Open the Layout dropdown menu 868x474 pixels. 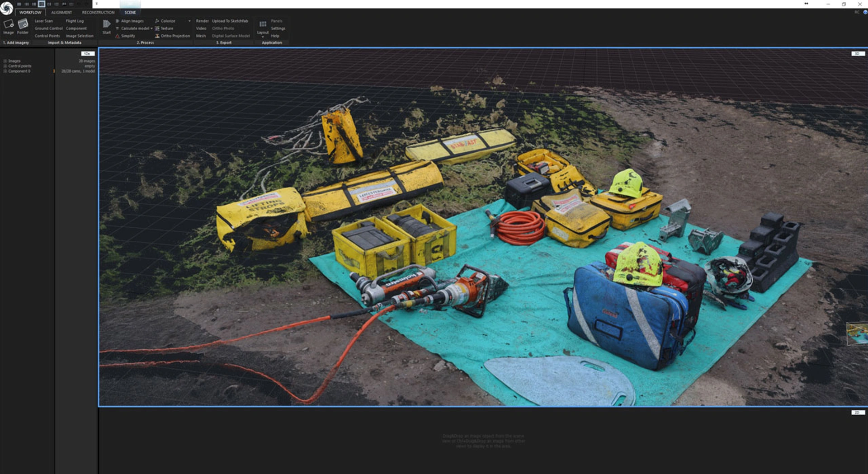pyautogui.click(x=263, y=36)
